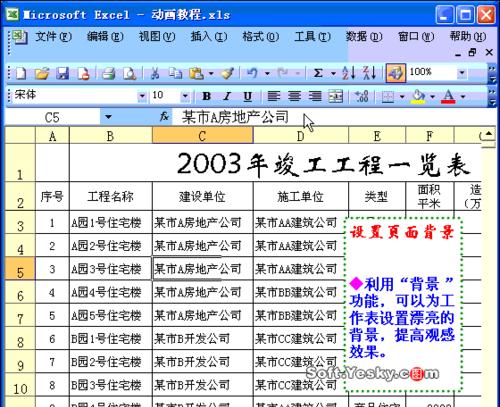This screenshot has height=407, width=500.
Task: Apply borders with the Borders icon
Action: point(387,96)
